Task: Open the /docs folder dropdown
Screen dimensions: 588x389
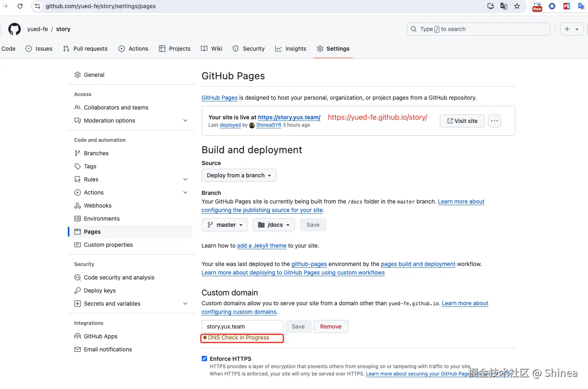Action: (x=274, y=225)
